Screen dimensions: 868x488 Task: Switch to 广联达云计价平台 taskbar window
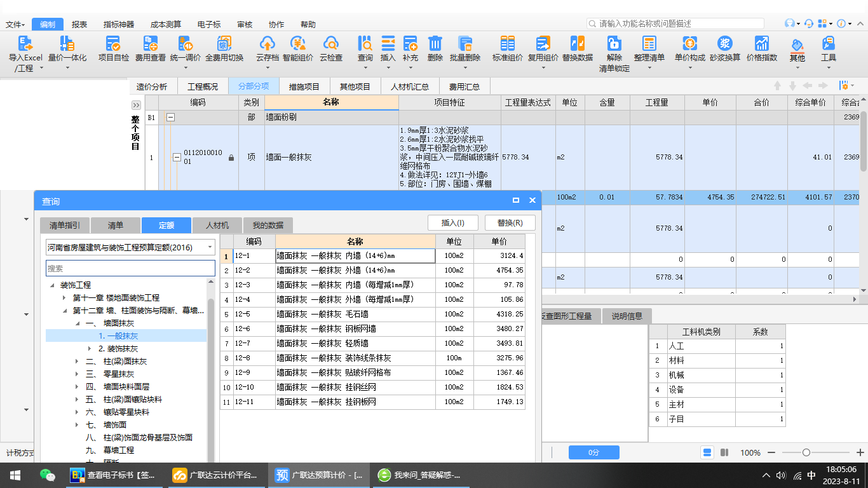tap(216, 475)
